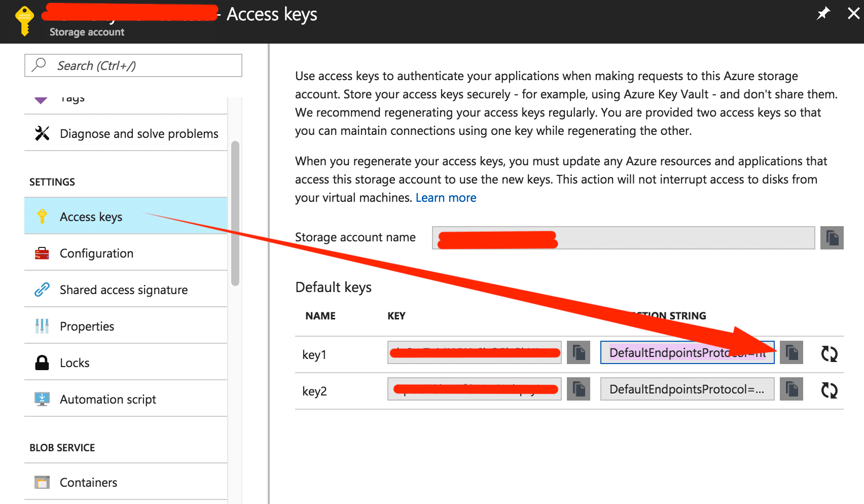This screenshot has height=504, width=864.
Task: Pin the Access keys blade
Action: click(823, 13)
